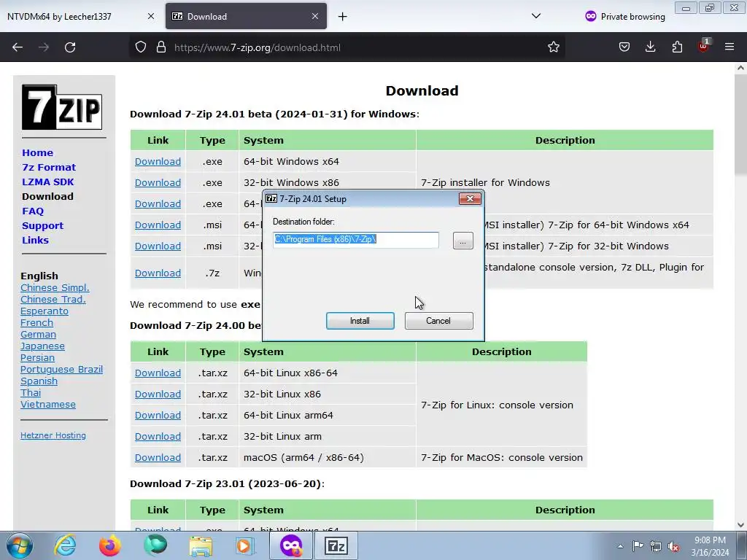
Task: Click the network tray icon
Action: tap(656, 546)
